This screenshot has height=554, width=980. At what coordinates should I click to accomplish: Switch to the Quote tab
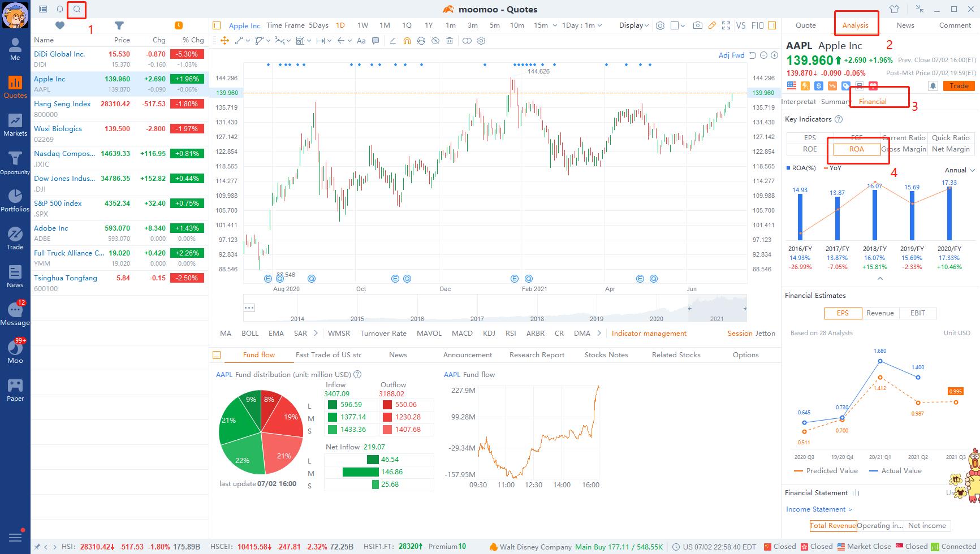pyautogui.click(x=805, y=25)
